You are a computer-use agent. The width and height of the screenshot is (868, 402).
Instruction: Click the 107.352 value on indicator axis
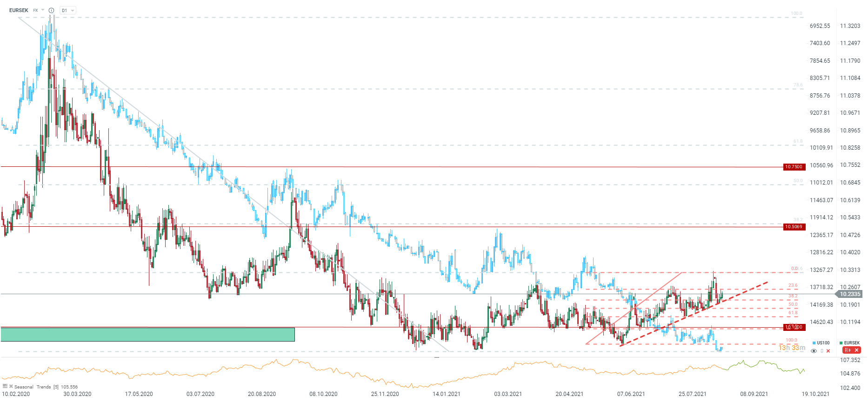pos(850,360)
